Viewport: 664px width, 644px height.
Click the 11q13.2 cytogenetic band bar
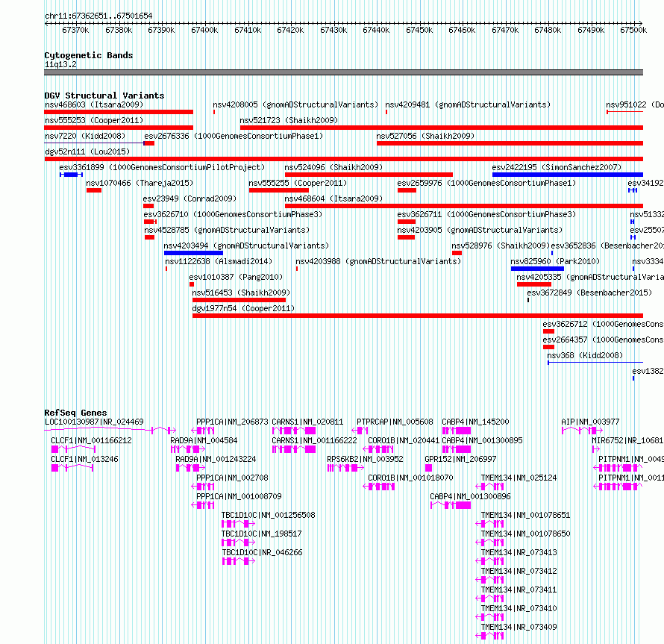[x=343, y=72]
